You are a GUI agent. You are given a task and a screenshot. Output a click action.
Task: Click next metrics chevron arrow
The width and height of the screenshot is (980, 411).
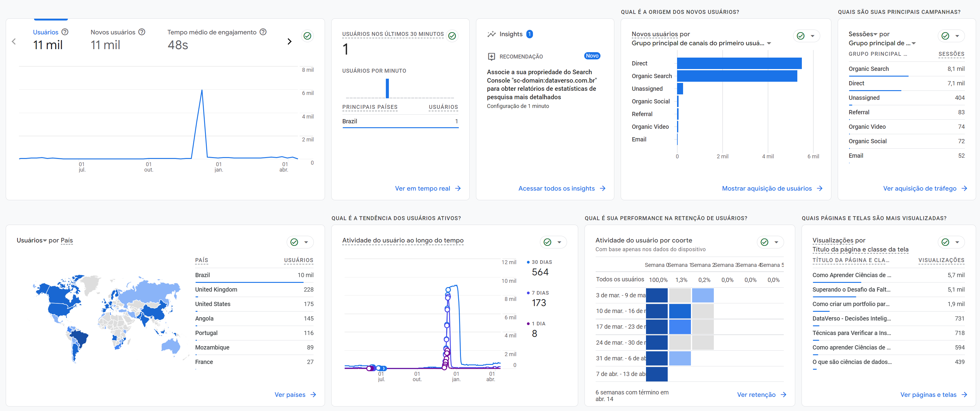point(289,42)
